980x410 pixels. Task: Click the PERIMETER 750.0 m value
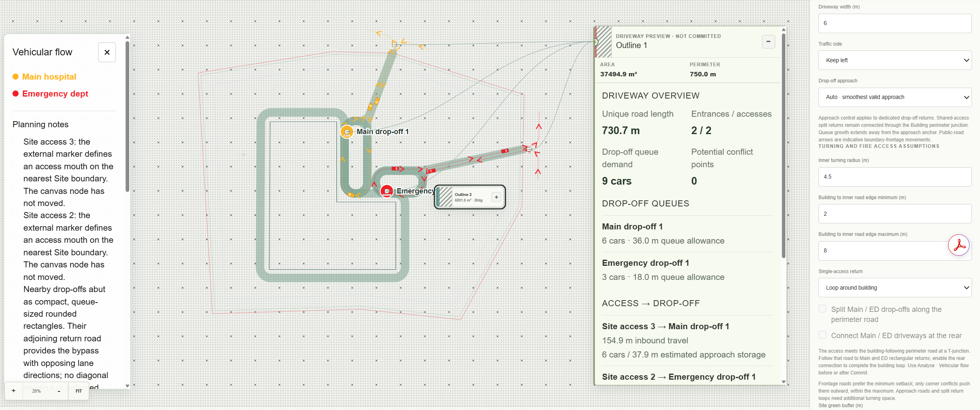pyautogui.click(x=703, y=74)
